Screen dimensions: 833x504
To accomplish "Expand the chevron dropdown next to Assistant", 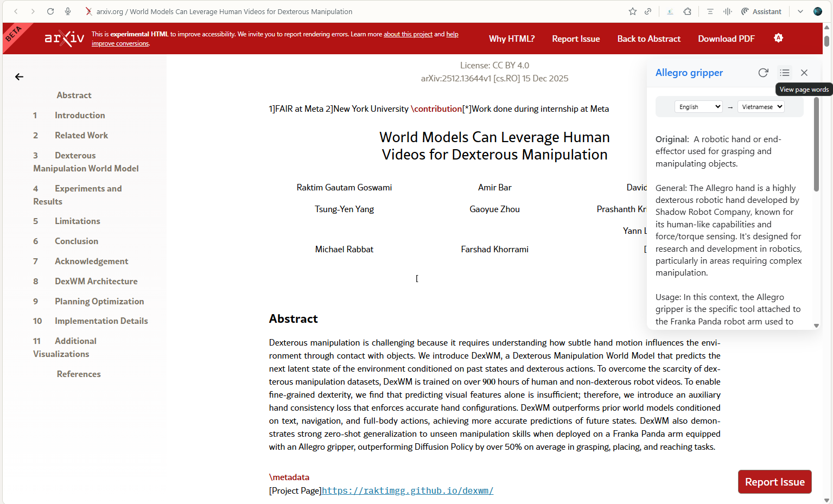I will pos(800,11).
